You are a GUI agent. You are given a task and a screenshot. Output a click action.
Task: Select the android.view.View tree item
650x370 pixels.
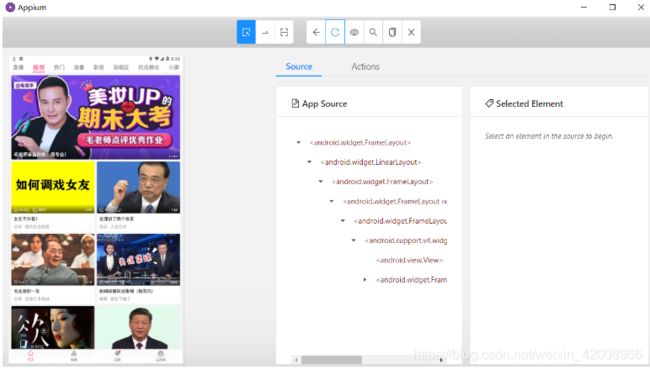coord(410,260)
